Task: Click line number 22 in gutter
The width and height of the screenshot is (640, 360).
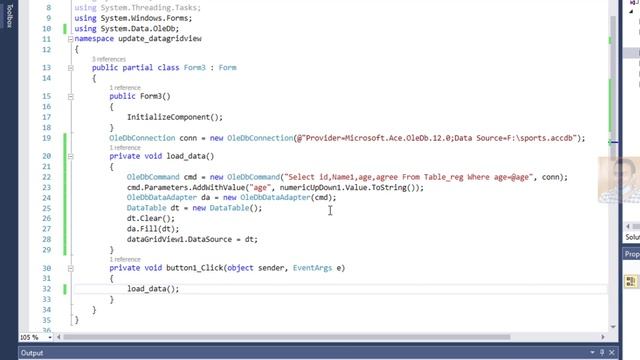Action: [x=47, y=177]
